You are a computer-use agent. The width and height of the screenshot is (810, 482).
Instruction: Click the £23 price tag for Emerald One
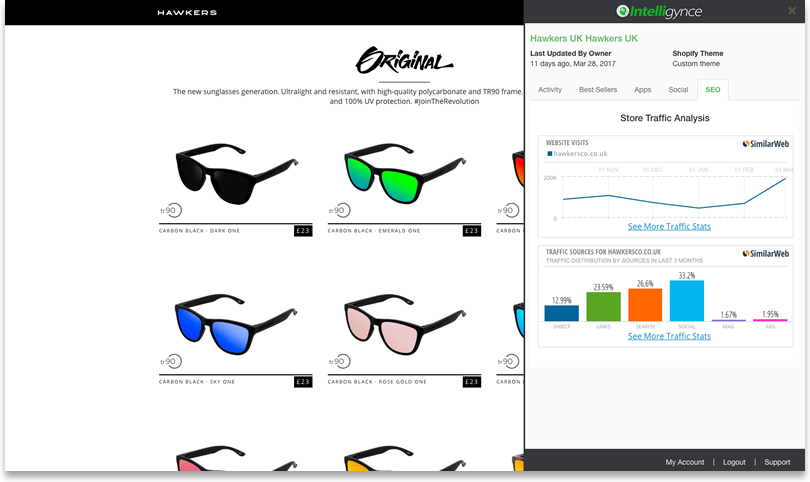[x=472, y=231]
